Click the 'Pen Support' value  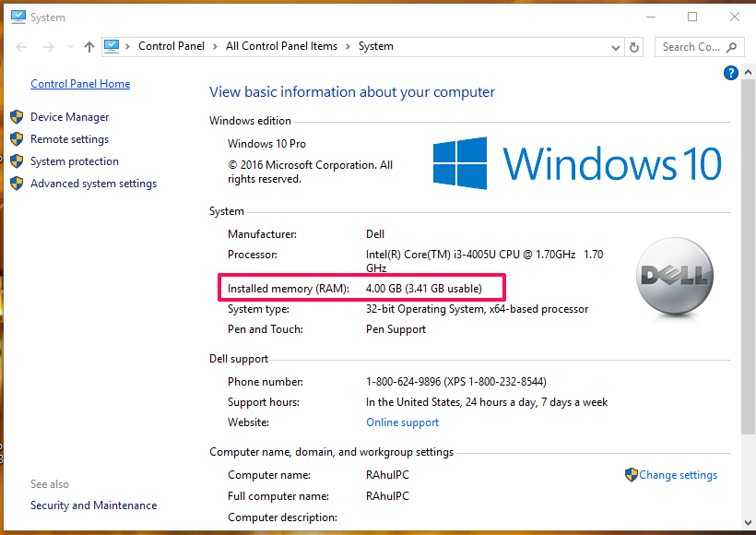click(x=396, y=329)
